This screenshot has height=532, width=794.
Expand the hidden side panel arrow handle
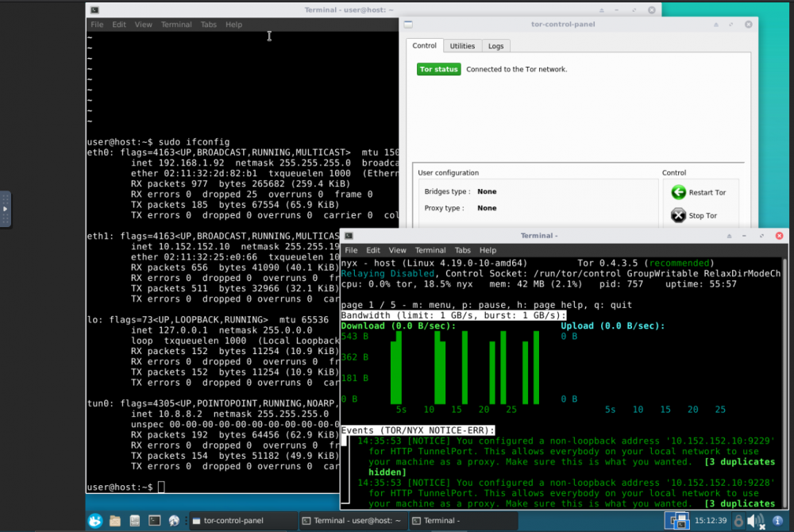pos(5,209)
